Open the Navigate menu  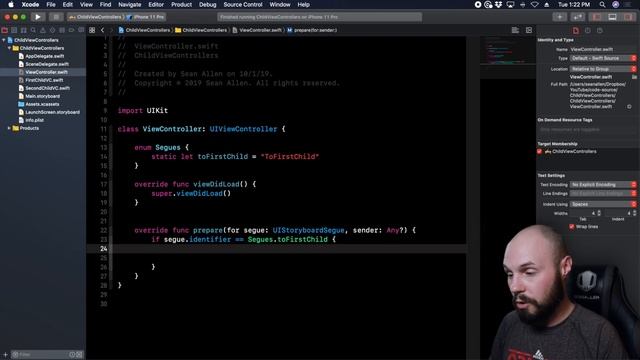(129, 4)
